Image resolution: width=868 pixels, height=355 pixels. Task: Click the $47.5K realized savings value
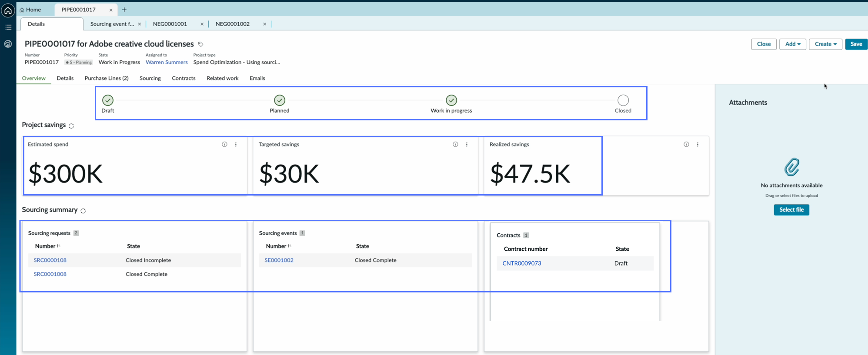(x=530, y=174)
